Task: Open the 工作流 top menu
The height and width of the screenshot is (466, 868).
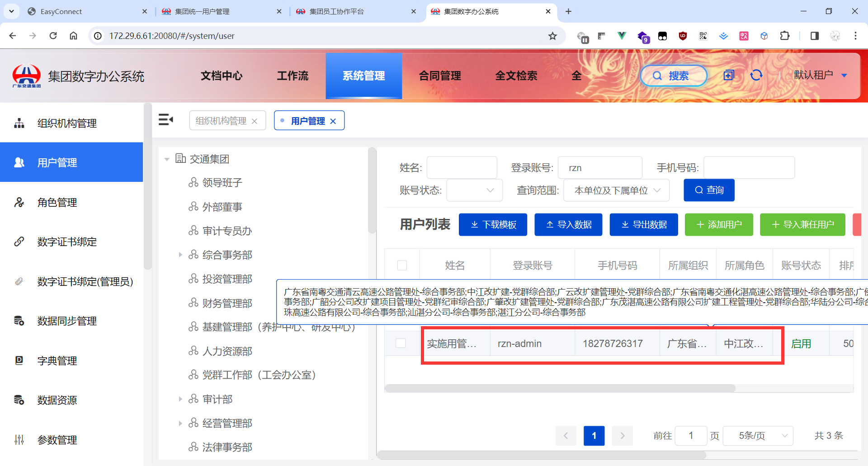Action: click(x=292, y=76)
